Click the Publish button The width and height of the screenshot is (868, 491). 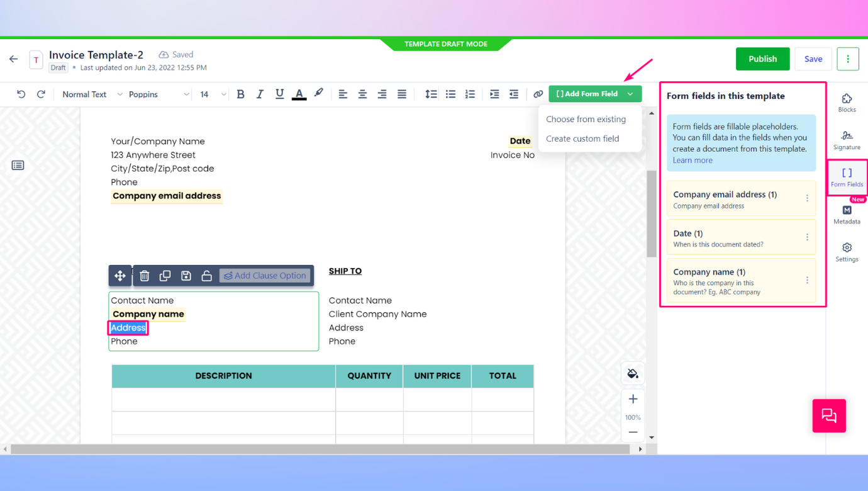coord(762,59)
